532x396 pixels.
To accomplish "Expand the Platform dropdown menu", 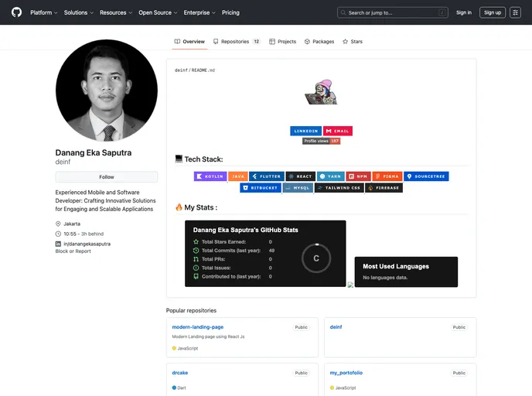I will [44, 12].
